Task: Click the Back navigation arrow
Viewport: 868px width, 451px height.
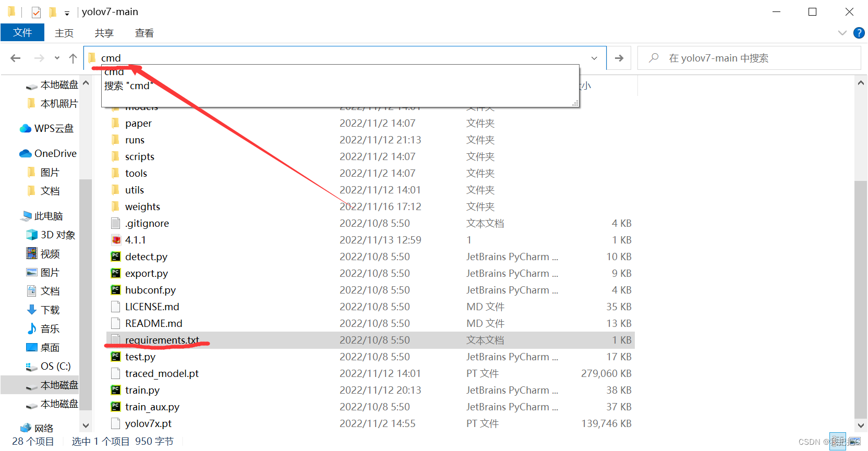Action: tap(16, 58)
